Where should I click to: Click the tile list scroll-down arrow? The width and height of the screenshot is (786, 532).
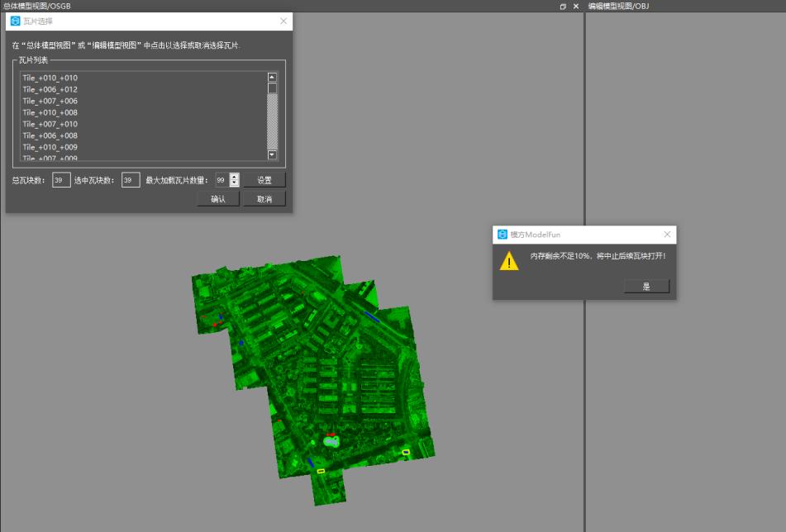272,154
